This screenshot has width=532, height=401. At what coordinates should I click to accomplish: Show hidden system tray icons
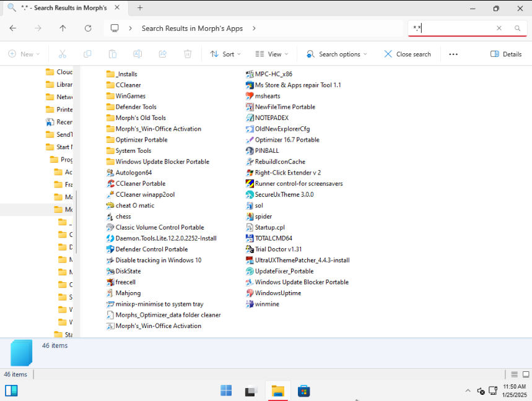468,391
